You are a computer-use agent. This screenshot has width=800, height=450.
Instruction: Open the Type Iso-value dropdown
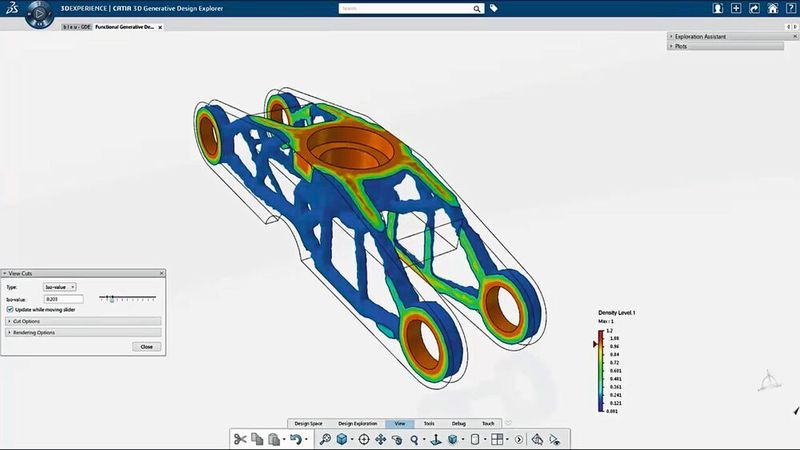click(x=60, y=287)
